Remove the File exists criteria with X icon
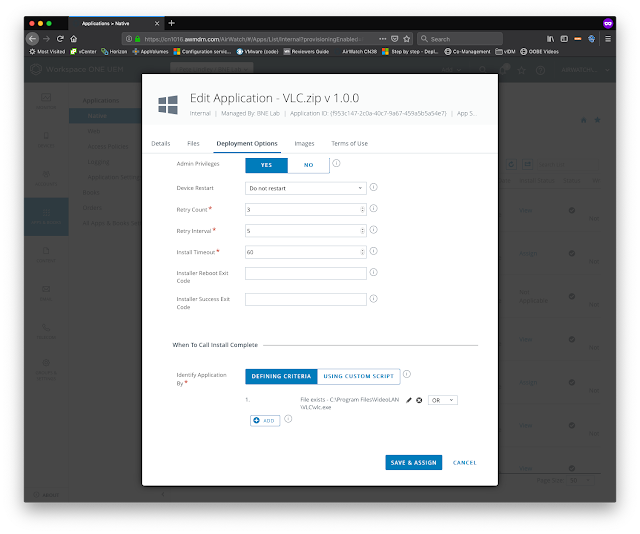Image resolution: width=640 pixels, height=534 pixels. click(419, 400)
